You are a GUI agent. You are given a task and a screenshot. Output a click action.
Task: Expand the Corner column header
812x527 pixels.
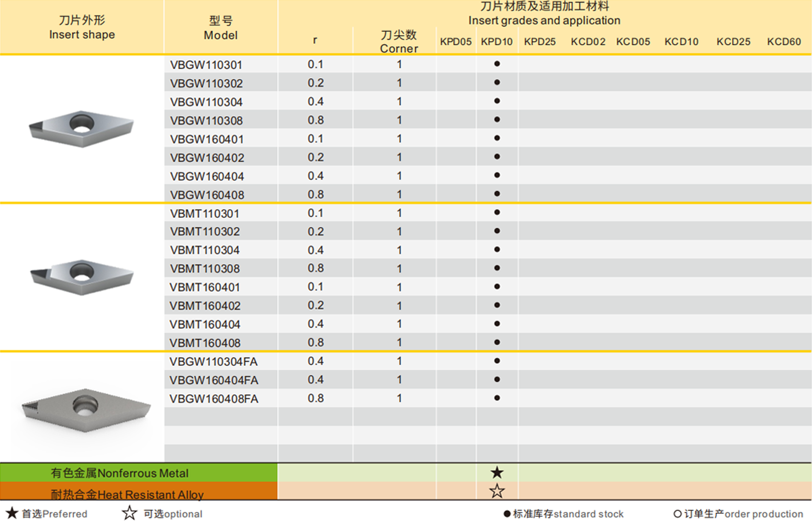[398, 41]
